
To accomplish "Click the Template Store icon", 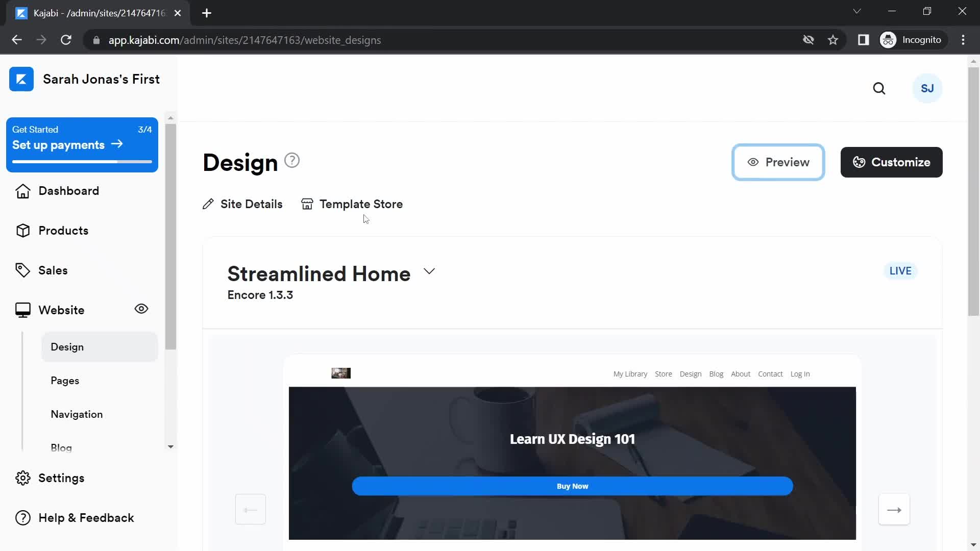I will coord(307,204).
